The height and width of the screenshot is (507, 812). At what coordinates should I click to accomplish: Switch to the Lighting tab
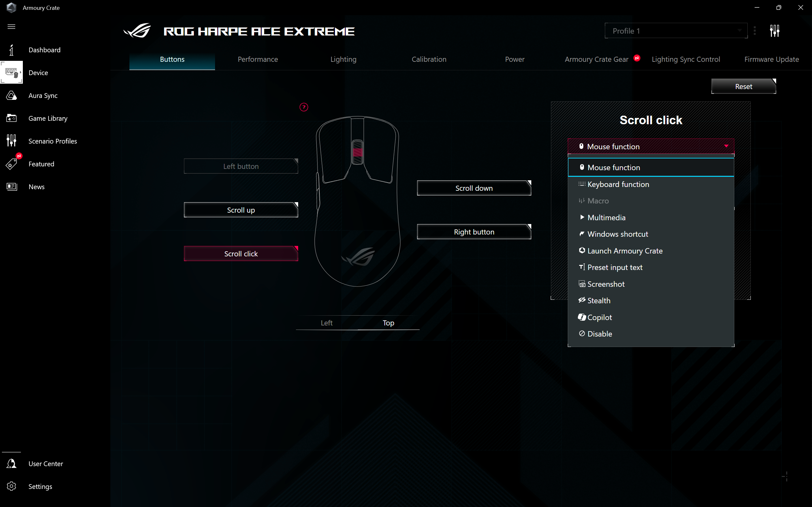343,59
